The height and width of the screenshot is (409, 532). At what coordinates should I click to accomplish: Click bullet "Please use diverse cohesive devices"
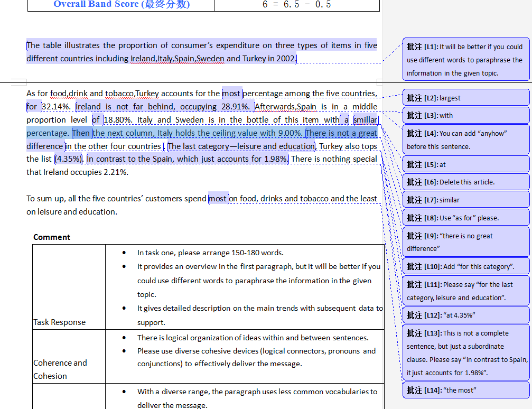(x=257, y=357)
